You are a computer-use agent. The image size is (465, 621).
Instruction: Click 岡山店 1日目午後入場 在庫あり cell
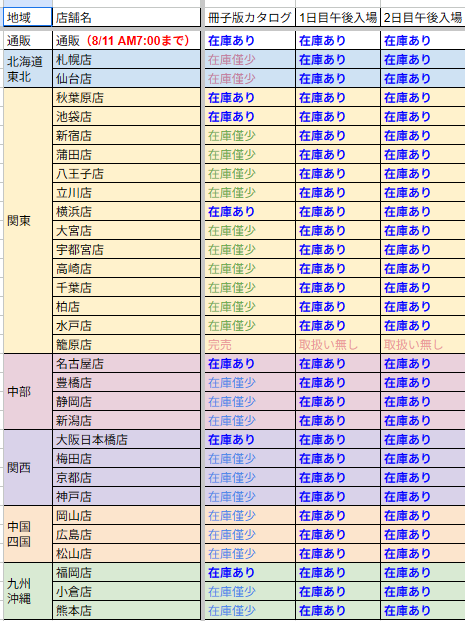tap(338, 516)
